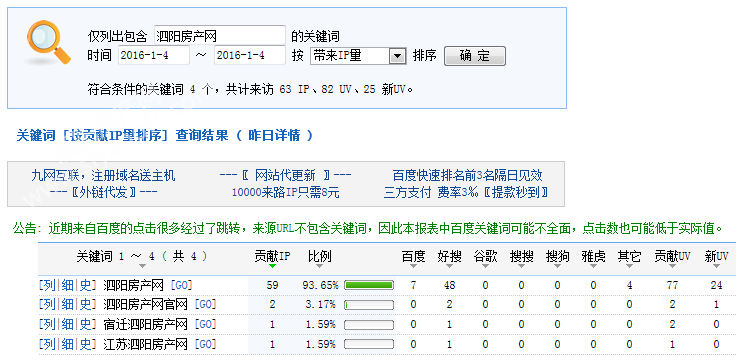Sort by the 好搜 column arrow
Screen dimensions: 749x364
449,266
